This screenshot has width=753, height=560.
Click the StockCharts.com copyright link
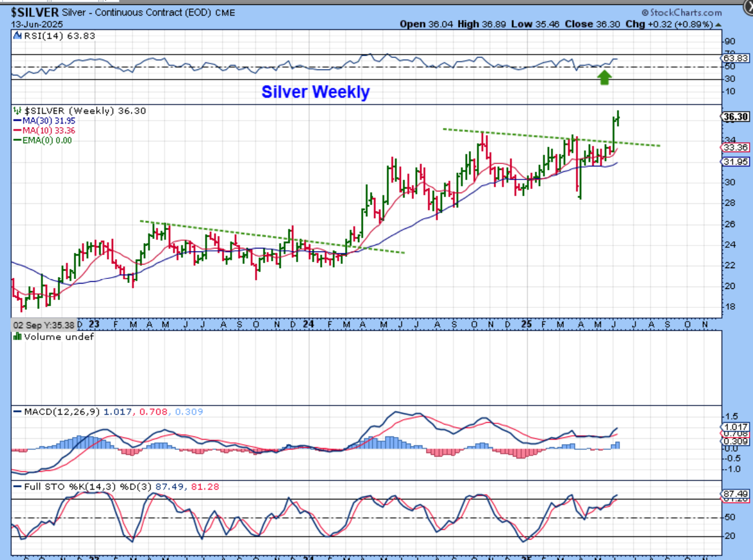[682, 12]
